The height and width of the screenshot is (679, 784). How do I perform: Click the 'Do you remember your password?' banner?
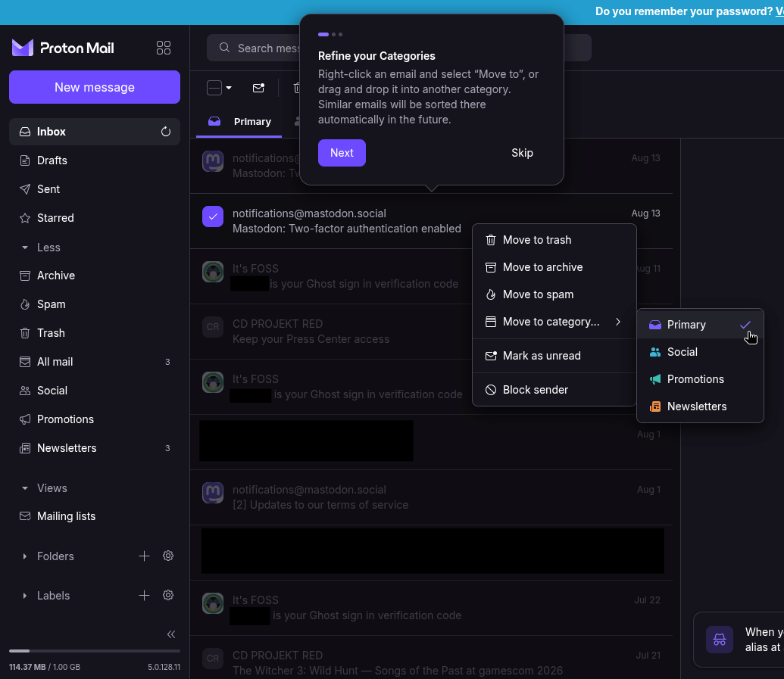click(683, 11)
